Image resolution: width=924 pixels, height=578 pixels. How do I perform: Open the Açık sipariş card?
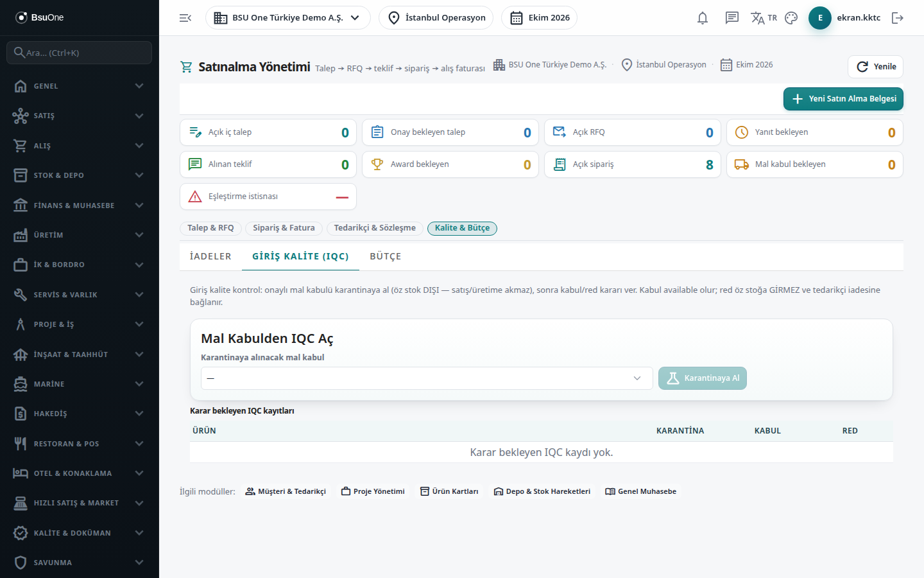633,164
